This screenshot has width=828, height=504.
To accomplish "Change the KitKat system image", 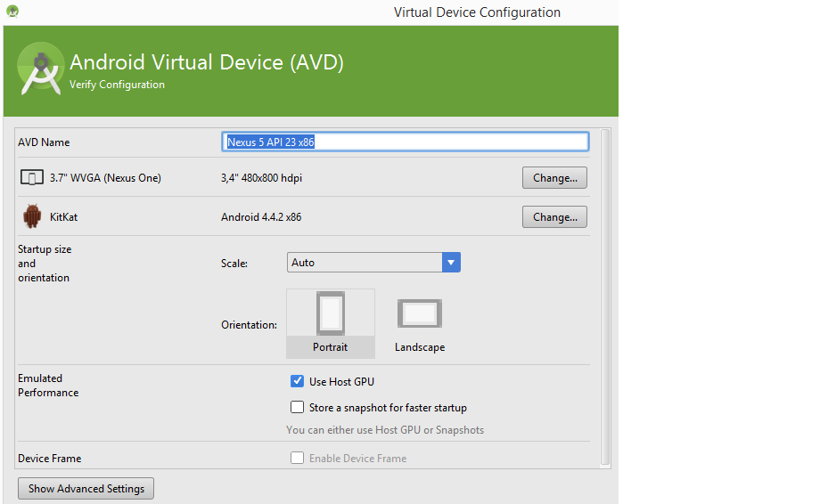I will coord(554,217).
